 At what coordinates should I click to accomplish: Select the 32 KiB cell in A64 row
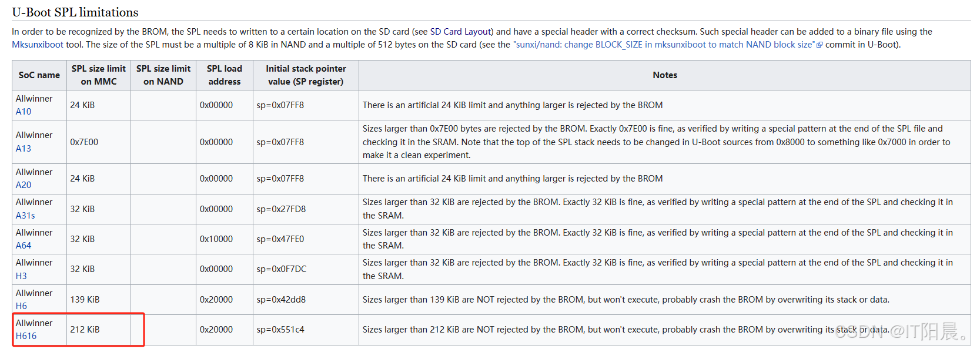99,239
